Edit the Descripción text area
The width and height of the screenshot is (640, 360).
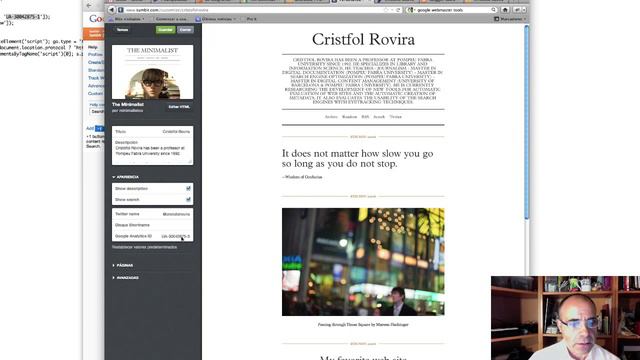click(153, 151)
